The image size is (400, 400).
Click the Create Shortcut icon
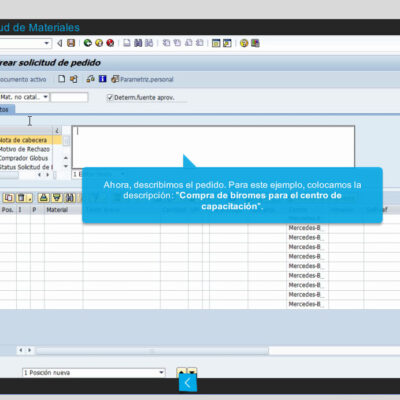[227, 43]
